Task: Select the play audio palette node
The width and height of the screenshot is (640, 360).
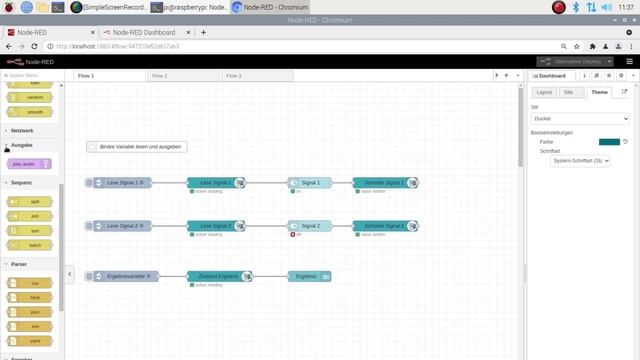Action: [x=29, y=164]
